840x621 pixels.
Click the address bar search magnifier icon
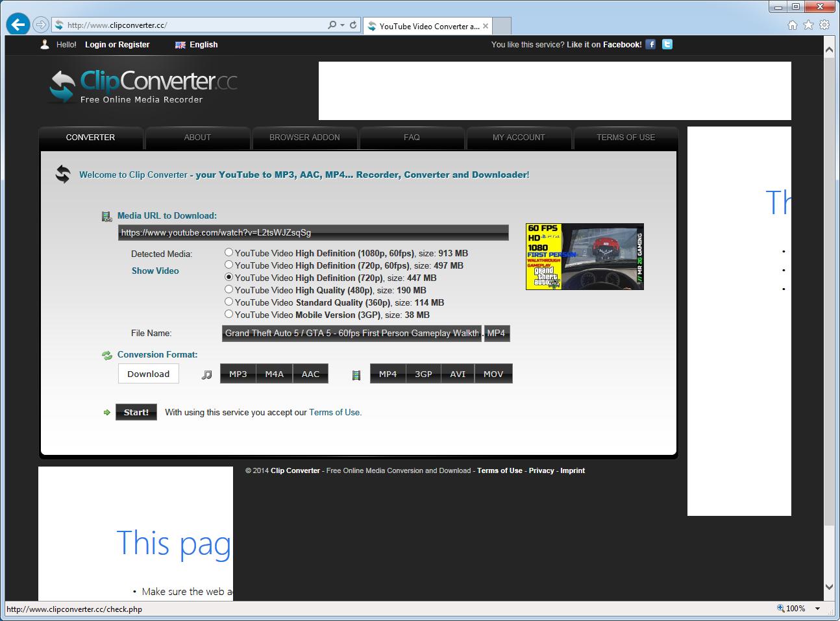tap(332, 25)
